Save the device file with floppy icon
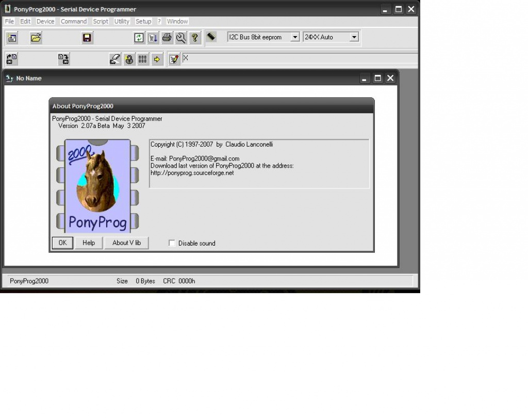The width and height of the screenshot is (528, 420). [87, 38]
